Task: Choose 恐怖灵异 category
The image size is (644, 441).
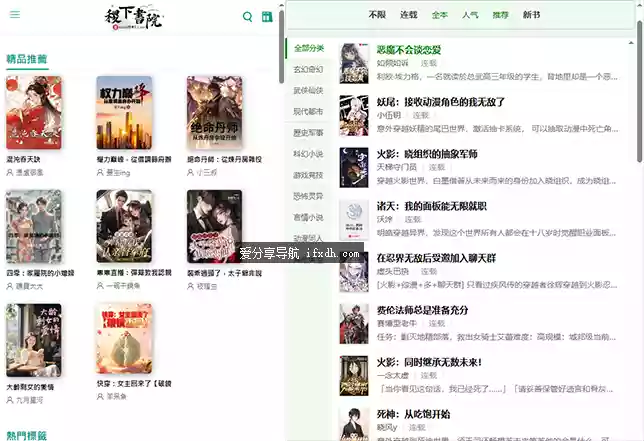Action: (x=308, y=196)
